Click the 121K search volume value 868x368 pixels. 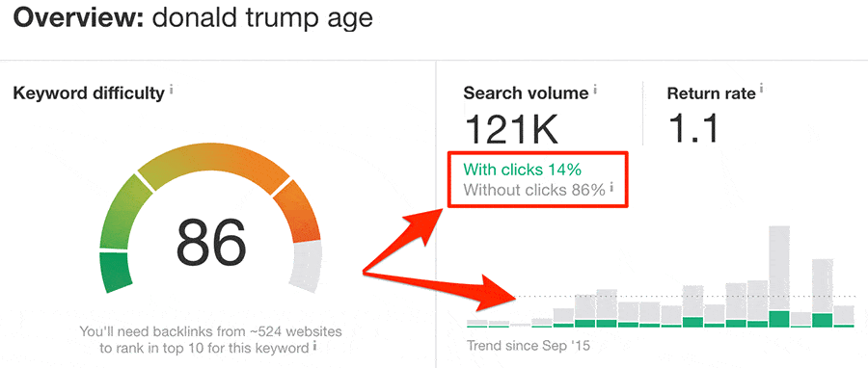point(511,129)
